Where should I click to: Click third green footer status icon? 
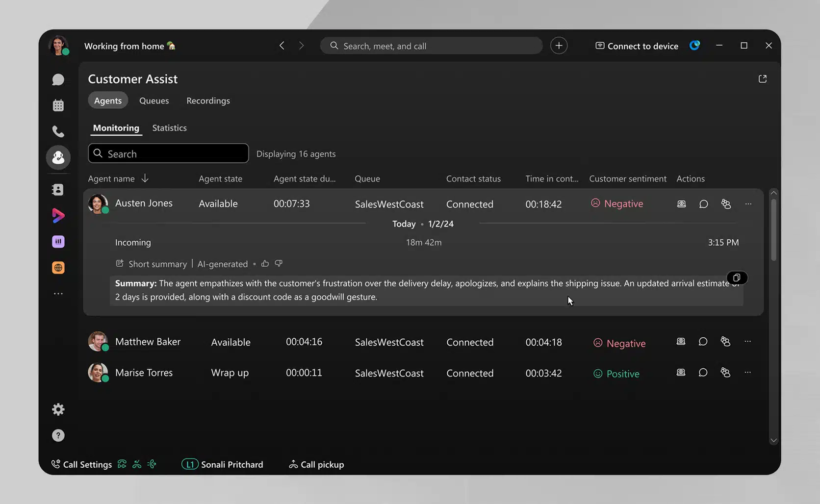tap(152, 464)
